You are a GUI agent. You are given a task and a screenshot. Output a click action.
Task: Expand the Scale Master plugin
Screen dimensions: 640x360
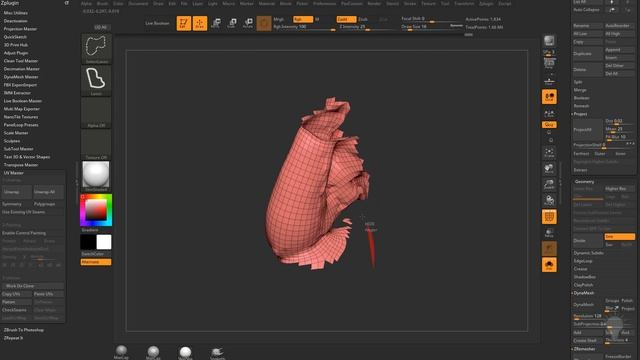(16, 133)
